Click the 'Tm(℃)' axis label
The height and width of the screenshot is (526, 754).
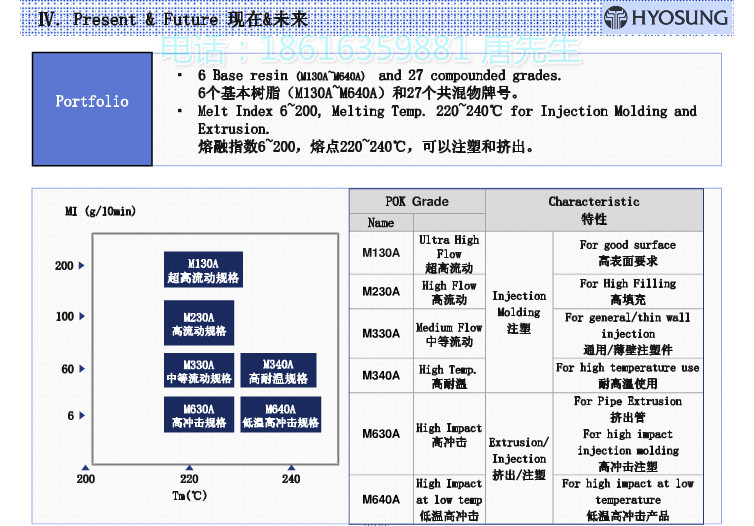(x=189, y=496)
